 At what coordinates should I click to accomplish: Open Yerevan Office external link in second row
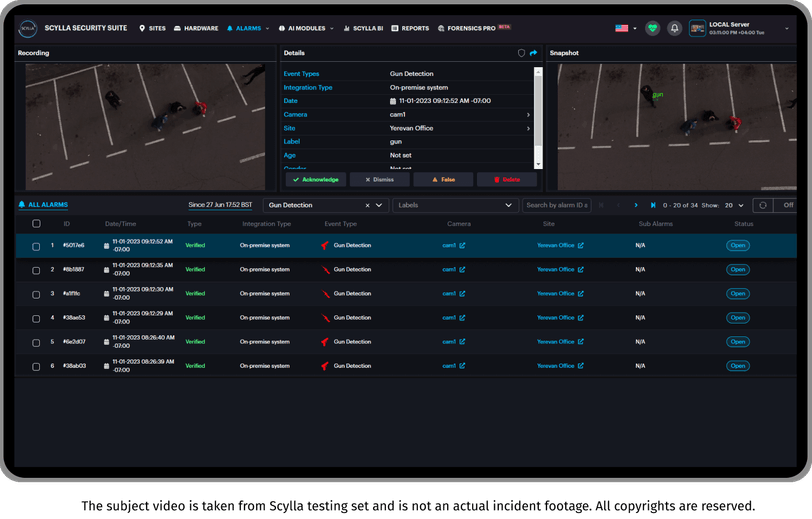(x=581, y=269)
